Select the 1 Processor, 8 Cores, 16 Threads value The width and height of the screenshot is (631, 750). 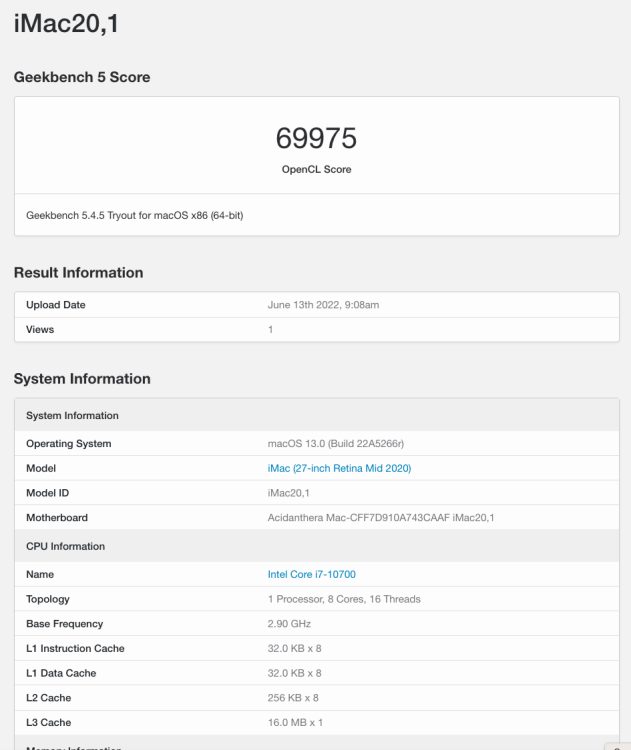[x=344, y=599]
